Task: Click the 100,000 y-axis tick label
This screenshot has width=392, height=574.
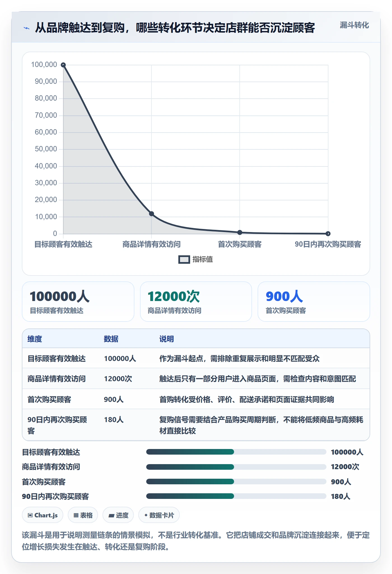Action: 44,64
